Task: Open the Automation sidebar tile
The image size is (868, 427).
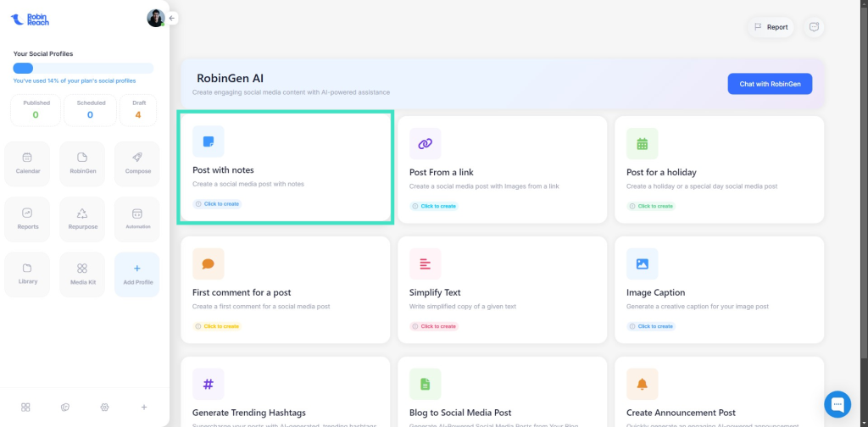Action: pos(137,219)
